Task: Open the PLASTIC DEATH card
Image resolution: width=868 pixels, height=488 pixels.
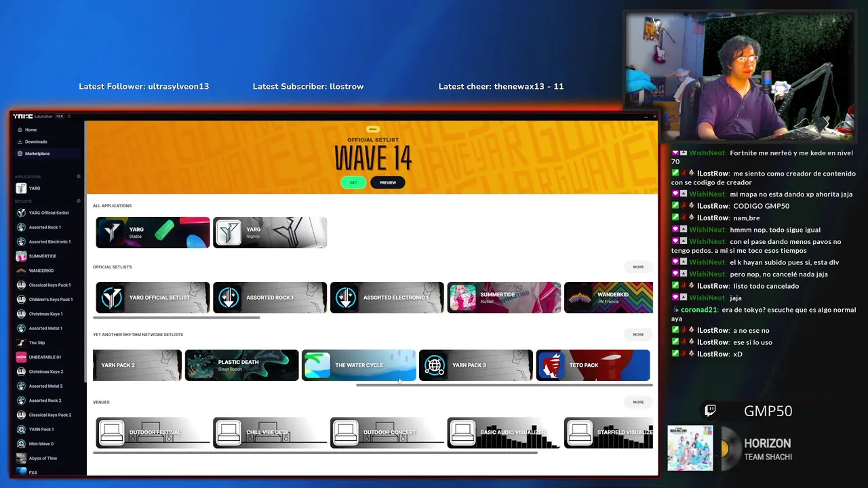Action: click(x=241, y=365)
